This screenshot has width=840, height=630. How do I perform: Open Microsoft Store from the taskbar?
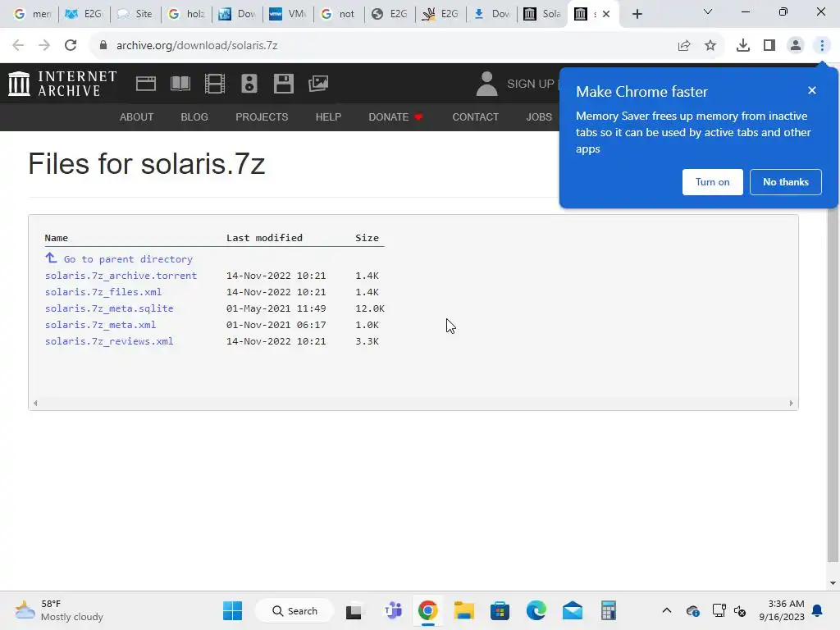[500, 610]
